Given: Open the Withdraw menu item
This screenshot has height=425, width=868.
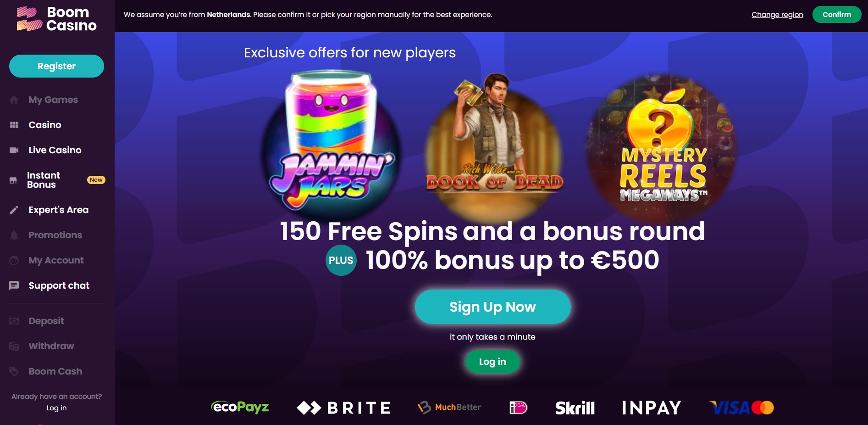Looking at the screenshot, I should click(51, 346).
